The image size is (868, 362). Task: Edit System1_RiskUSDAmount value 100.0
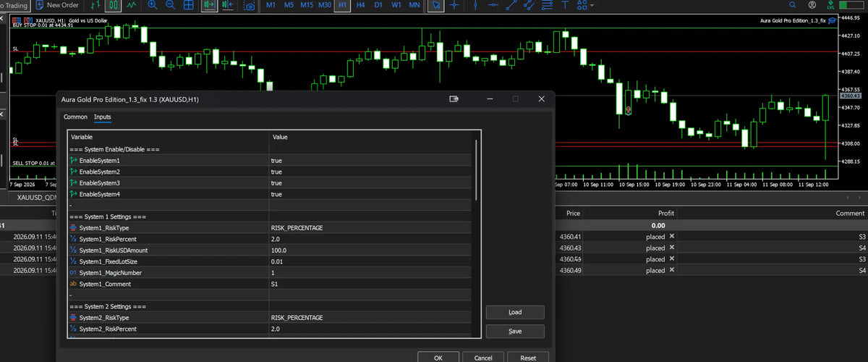coord(370,250)
